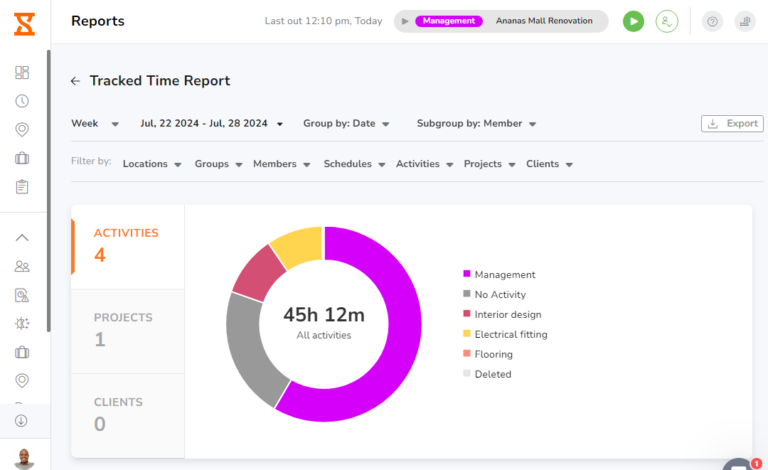
Task: Open the Week period dropdown
Action: [x=95, y=124]
